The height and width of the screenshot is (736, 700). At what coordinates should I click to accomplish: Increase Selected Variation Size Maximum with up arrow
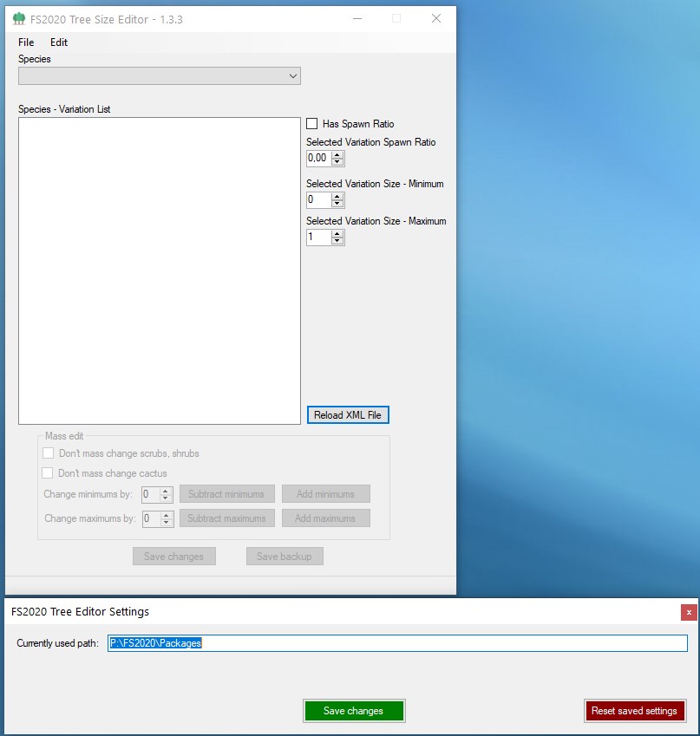[x=336, y=233]
